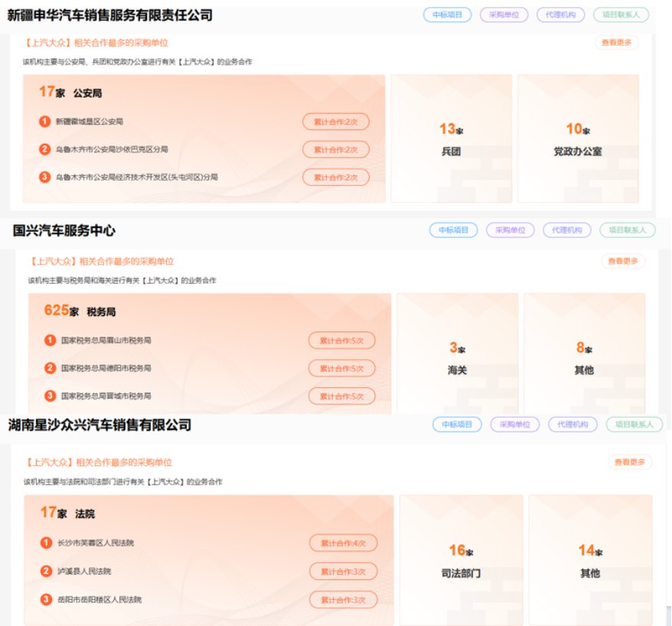The height and width of the screenshot is (626, 672).
Task: Open the 16家 司法部门 card
Action: 462,560
